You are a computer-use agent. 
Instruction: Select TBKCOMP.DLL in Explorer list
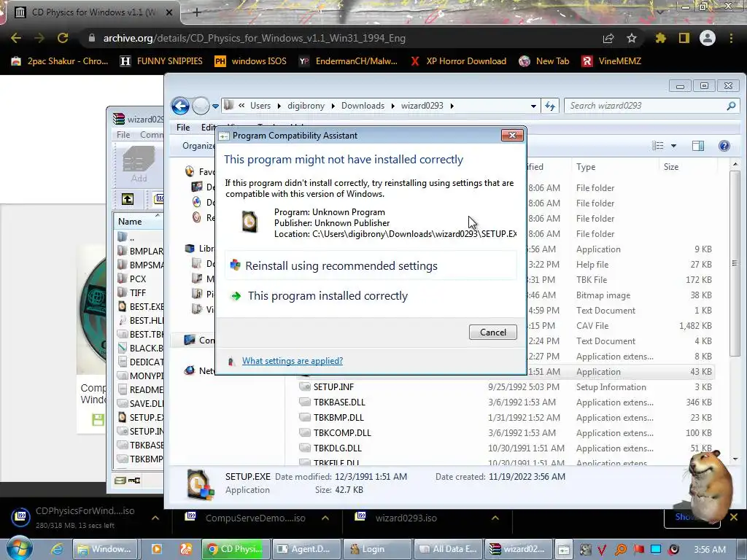pos(342,432)
